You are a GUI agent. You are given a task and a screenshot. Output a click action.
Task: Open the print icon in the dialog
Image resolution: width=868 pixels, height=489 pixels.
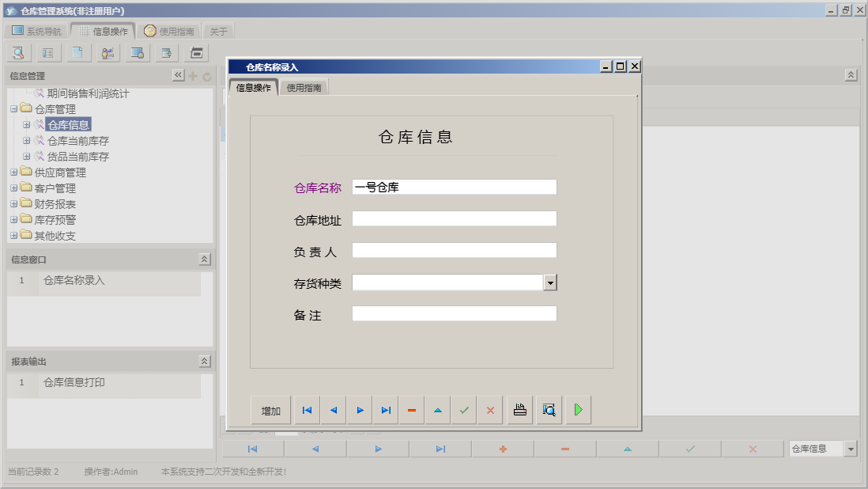click(519, 409)
